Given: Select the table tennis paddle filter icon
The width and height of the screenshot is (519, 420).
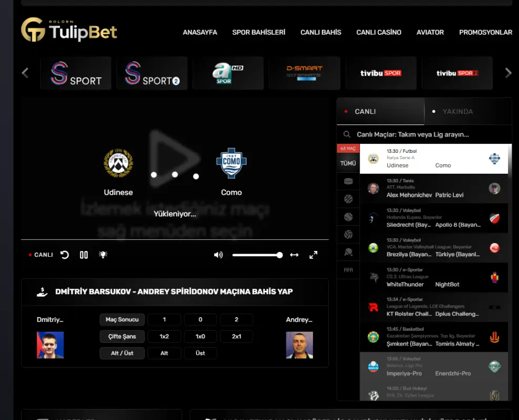Looking at the screenshot, I should tap(348, 252).
